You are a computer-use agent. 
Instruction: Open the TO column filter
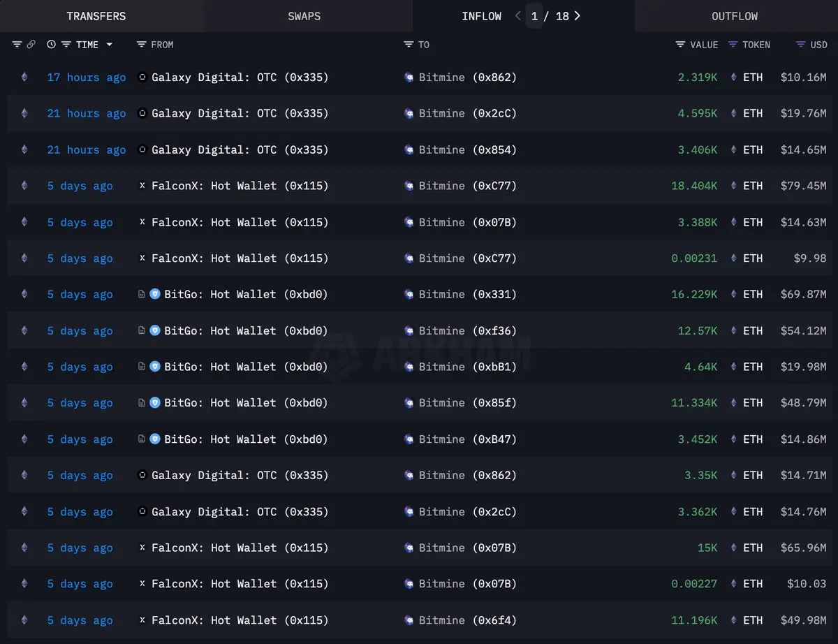(x=409, y=44)
